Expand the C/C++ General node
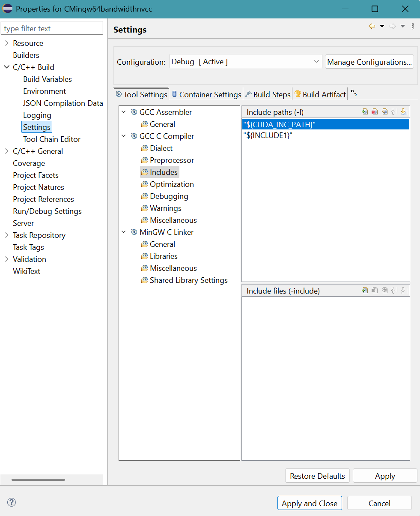Screen dimensions: 420x516 [x=6, y=151]
